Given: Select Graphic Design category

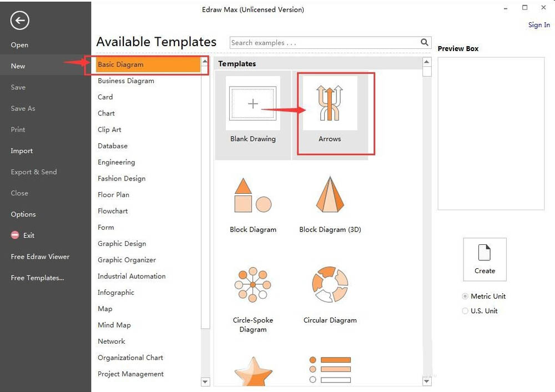Looking at the screenshot, I should [122, 244].
